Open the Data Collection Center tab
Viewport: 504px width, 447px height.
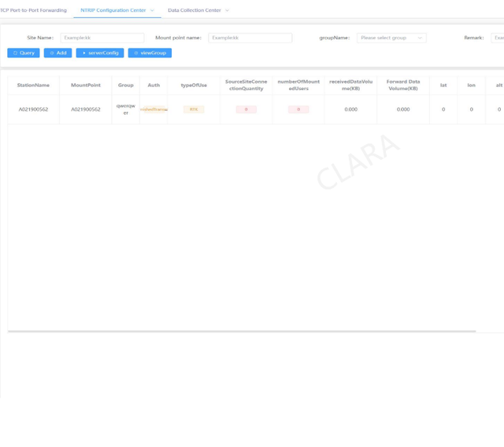(x=195, y=10)
